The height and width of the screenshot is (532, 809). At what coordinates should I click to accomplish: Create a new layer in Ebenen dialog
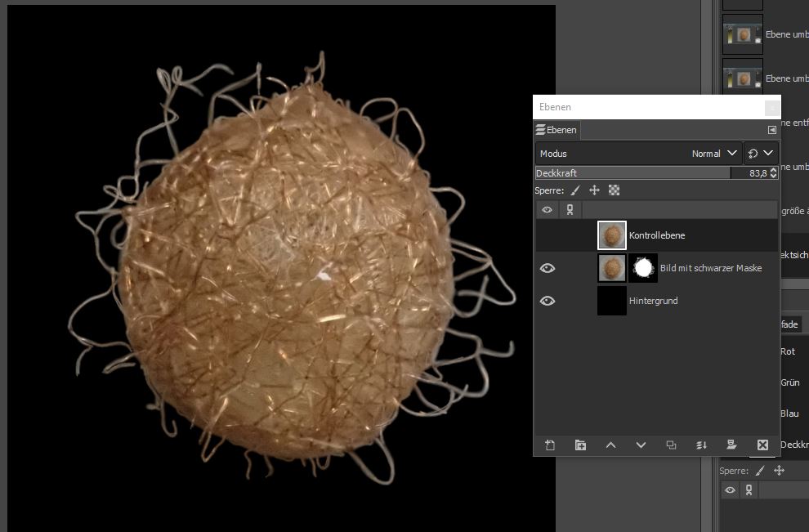point(550,445)
